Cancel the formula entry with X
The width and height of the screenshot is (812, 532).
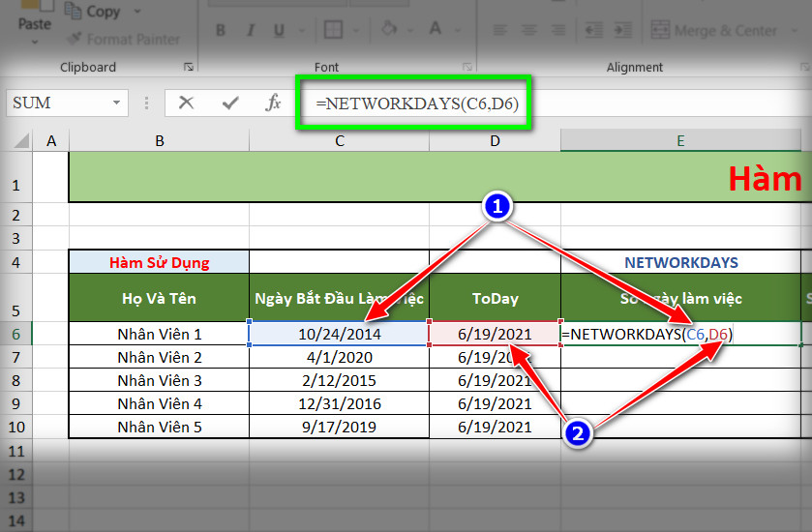(x=187, y=103)
